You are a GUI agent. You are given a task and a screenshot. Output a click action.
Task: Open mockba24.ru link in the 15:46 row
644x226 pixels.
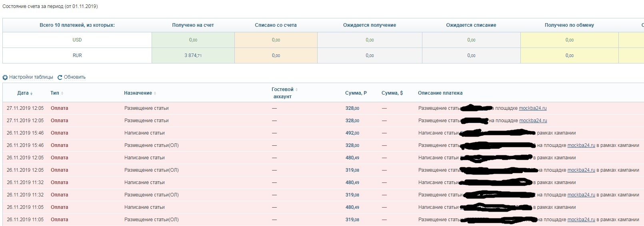[581, 145]
